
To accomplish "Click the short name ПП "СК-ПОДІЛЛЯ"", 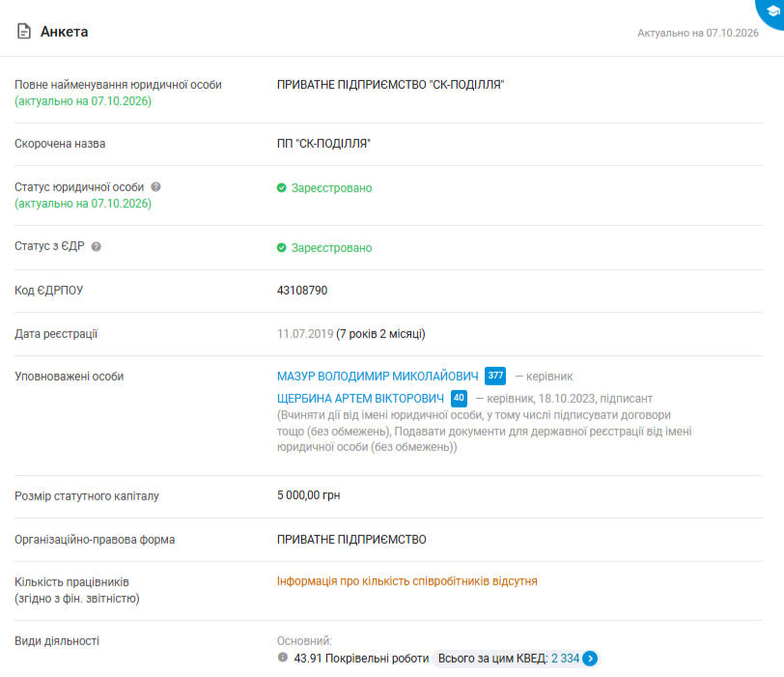I will (323, 144).
